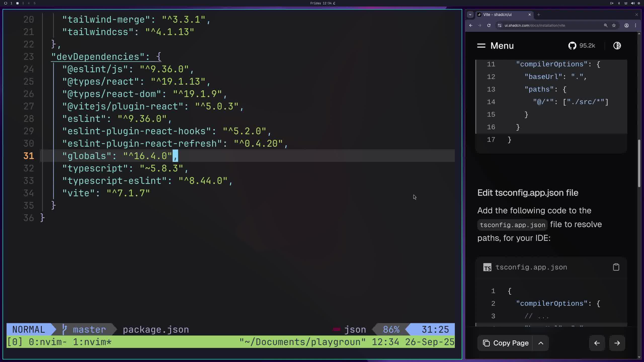Click the browser page scrollbar thumb

[x=639, y=163]
